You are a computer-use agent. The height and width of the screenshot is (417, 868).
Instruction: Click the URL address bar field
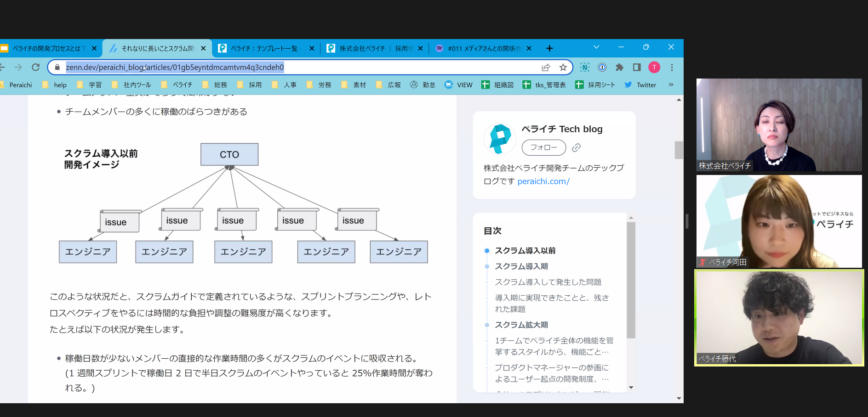click(x=310, y=68)
